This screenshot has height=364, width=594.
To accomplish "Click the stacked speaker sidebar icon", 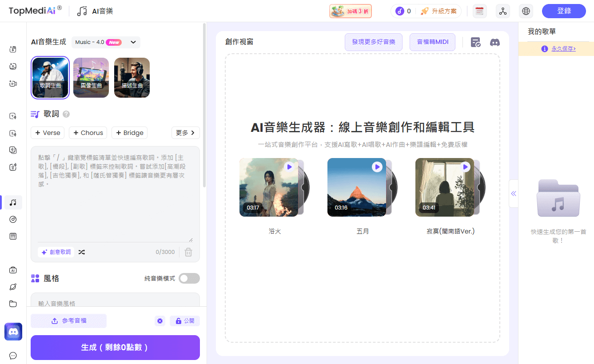I will click(13, 150).
